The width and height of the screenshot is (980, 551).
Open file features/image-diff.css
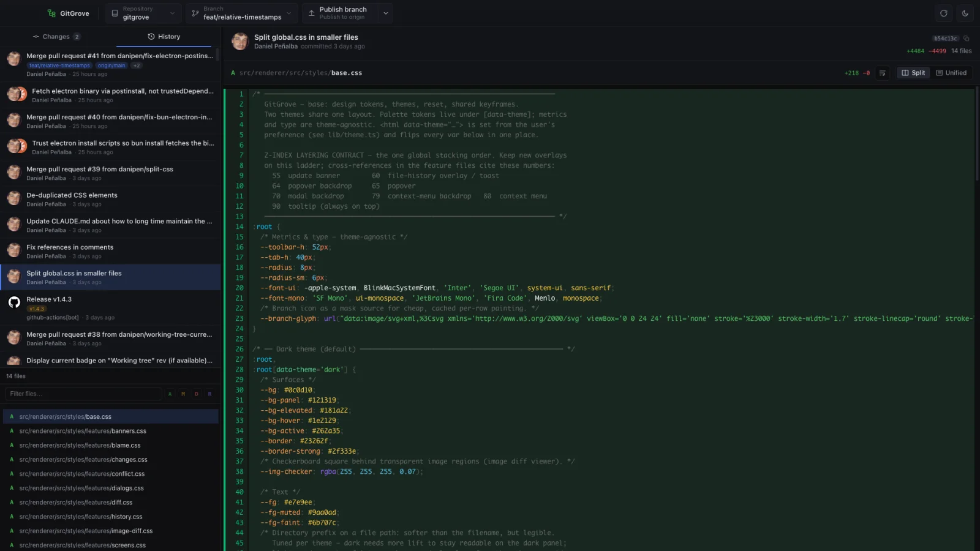110,531
